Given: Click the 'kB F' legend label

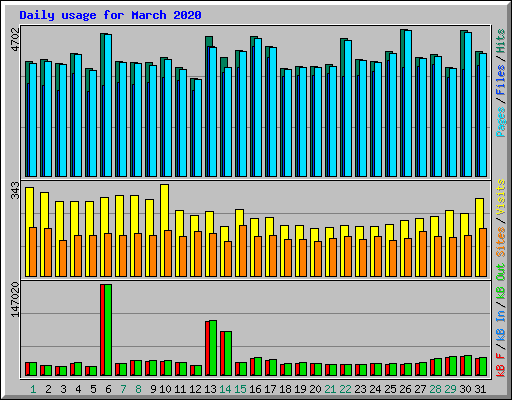Looking at the screenshot, I should click(x=500, y=365).
